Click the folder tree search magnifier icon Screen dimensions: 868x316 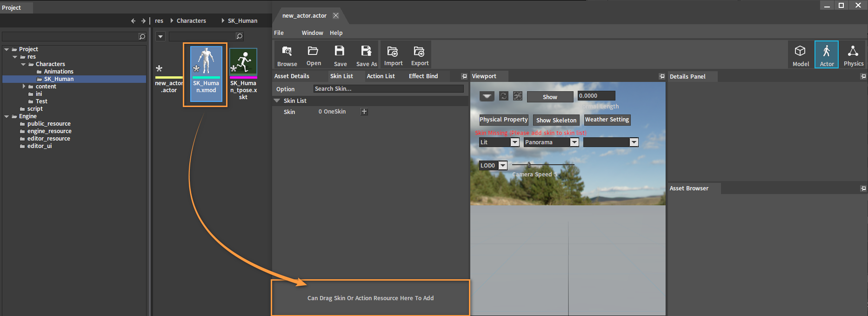[x=142, y=36]
